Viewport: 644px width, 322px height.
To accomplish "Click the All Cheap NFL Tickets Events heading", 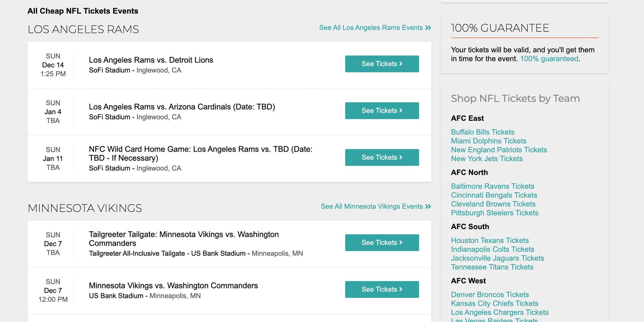I will pos(83,11).
